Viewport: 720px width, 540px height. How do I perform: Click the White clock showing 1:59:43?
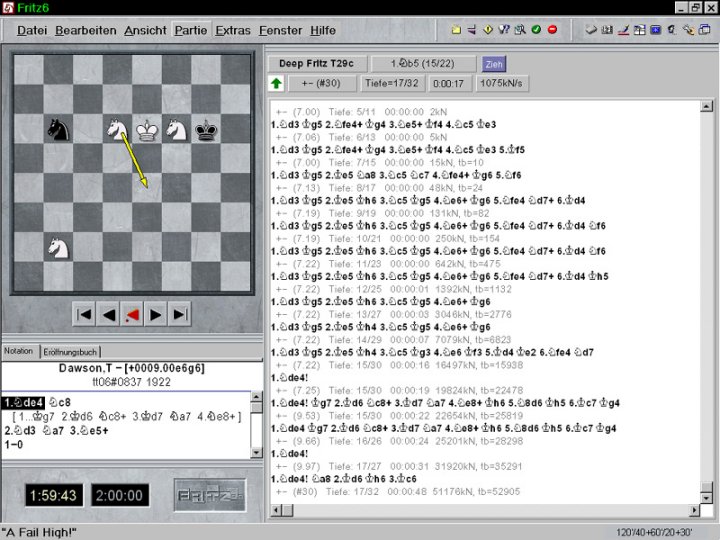(x=54, y=495)
